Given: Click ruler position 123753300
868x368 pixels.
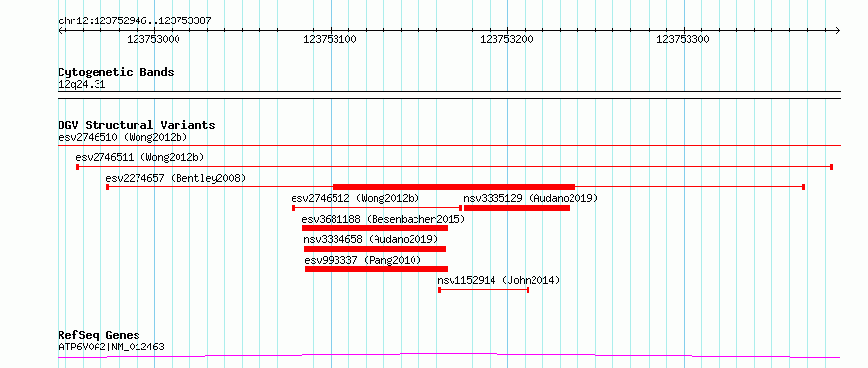Looking at the screenshot, I should click(683, 39).
